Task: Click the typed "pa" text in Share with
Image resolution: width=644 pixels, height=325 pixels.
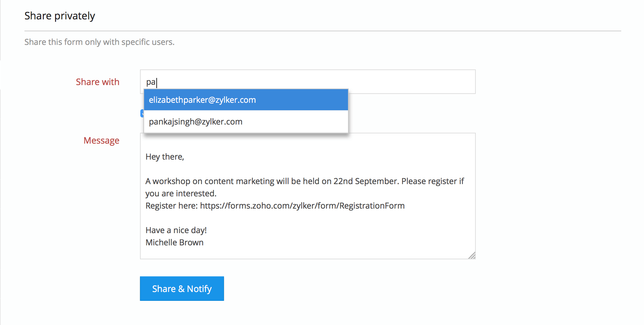Action: [x=151, y=82]
